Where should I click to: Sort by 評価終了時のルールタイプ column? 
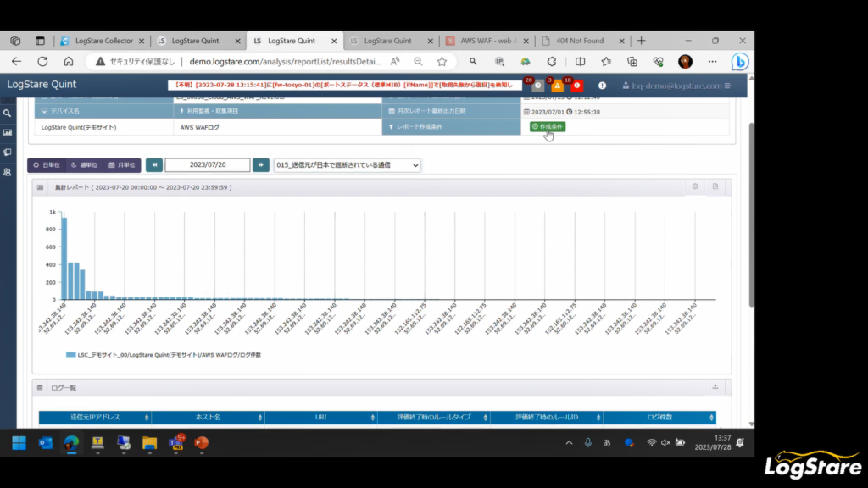(x=434, y=417)
